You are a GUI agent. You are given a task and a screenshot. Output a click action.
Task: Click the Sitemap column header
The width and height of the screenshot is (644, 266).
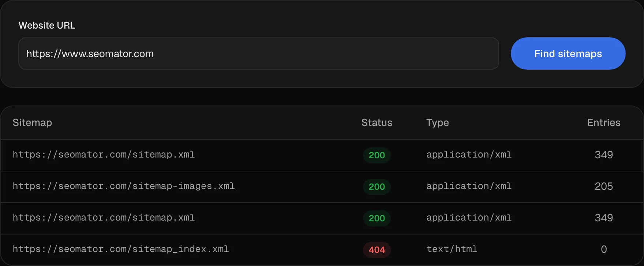tap(32, 122)
